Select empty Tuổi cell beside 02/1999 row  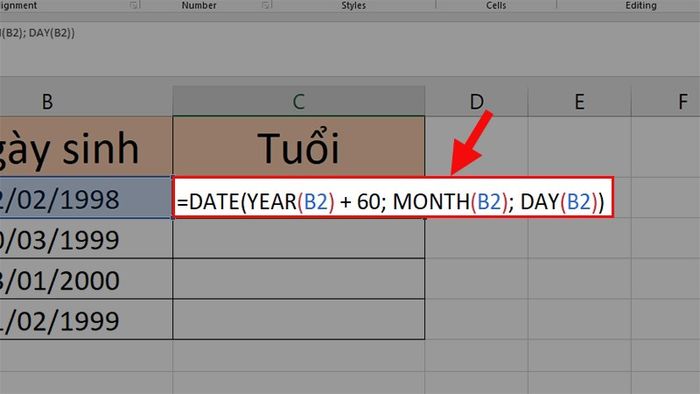(299, 319)
